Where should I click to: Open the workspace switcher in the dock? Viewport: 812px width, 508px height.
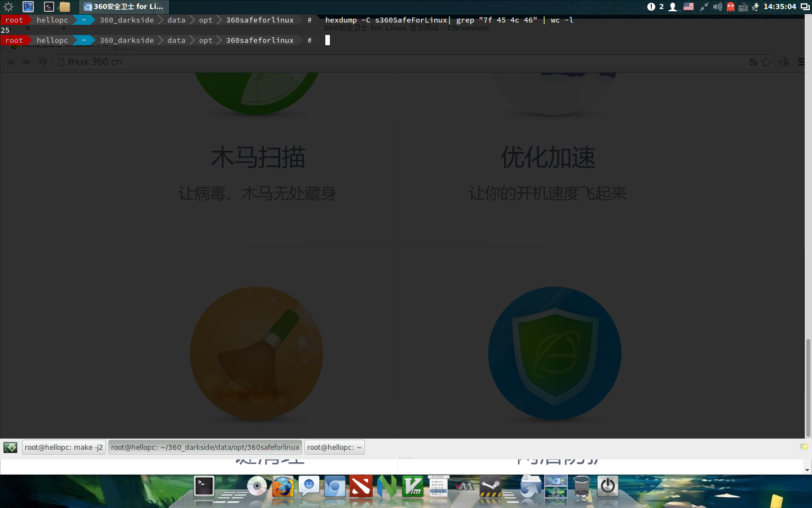click(556, 486)
